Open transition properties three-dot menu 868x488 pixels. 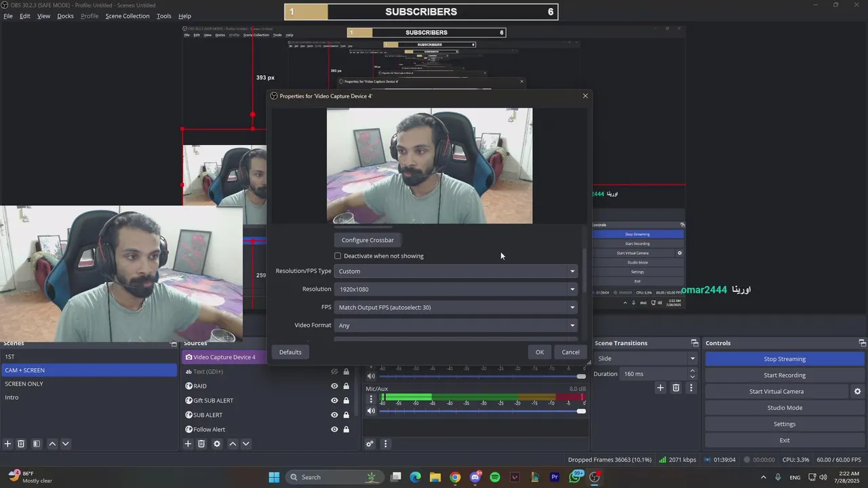click(691, 388)
